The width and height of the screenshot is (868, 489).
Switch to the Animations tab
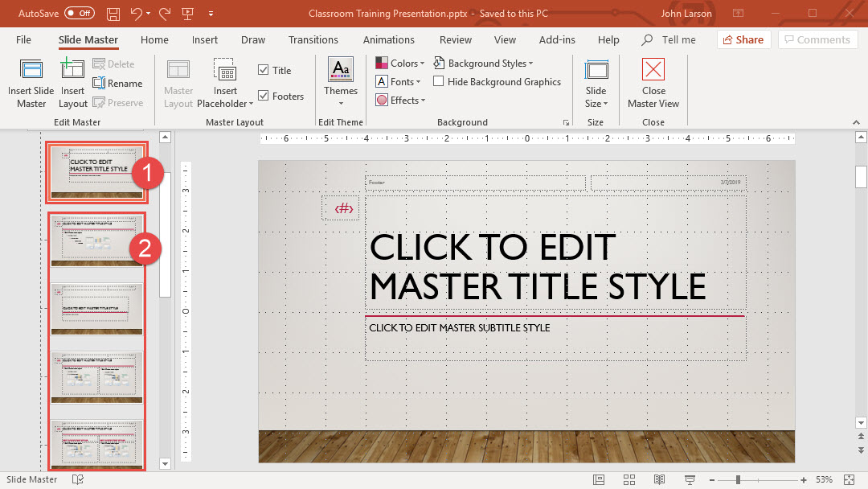pos(389,40)
